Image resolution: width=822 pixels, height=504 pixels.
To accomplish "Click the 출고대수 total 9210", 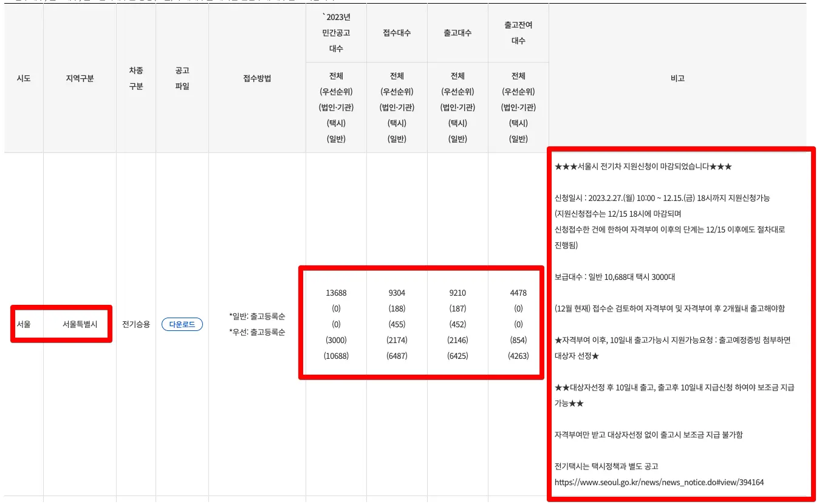I will click(x=457, y=293).
